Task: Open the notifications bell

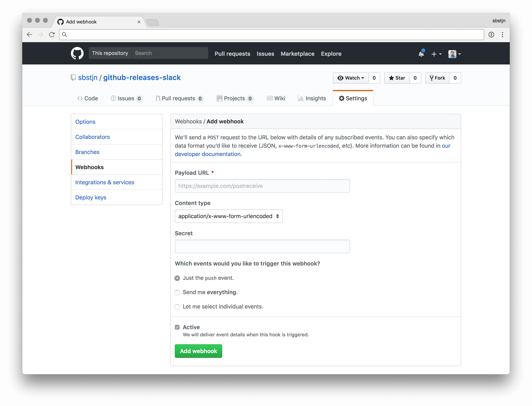Action: tap(421, 54)
